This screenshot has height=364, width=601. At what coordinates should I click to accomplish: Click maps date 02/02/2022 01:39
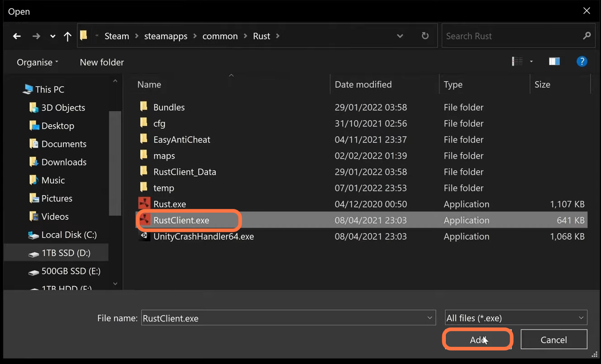(x=371, y=156)
